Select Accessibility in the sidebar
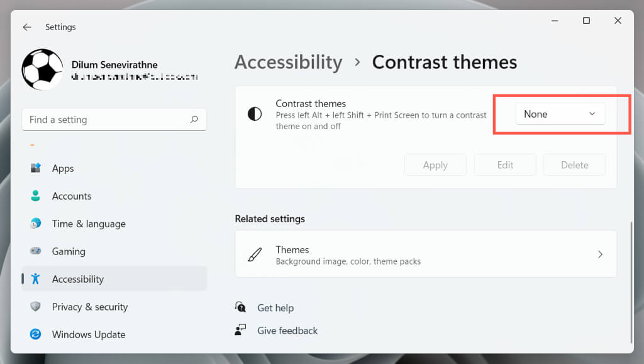This screenshot has width=644, height=364. point(77,279)
